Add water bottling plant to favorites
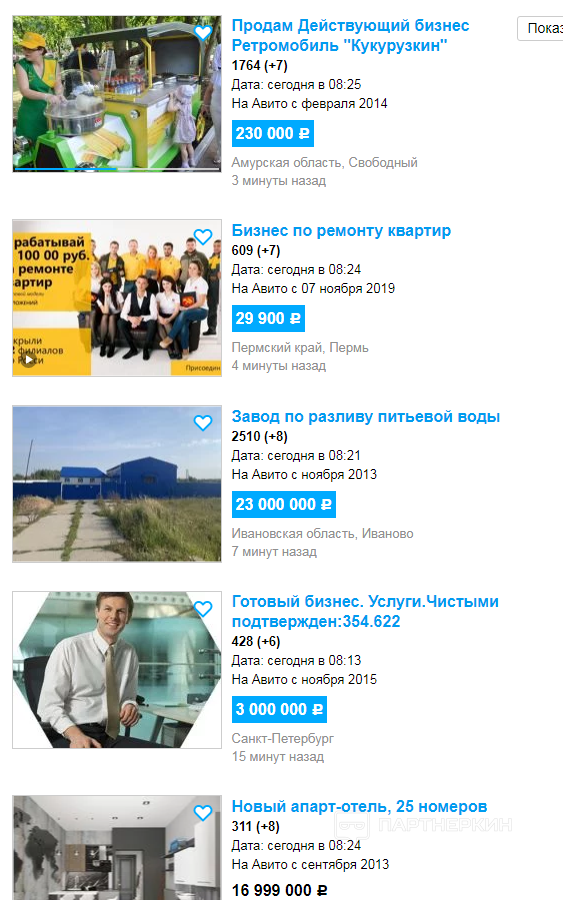563x900 pixels. pyautogui.click(x=203, y=423)
